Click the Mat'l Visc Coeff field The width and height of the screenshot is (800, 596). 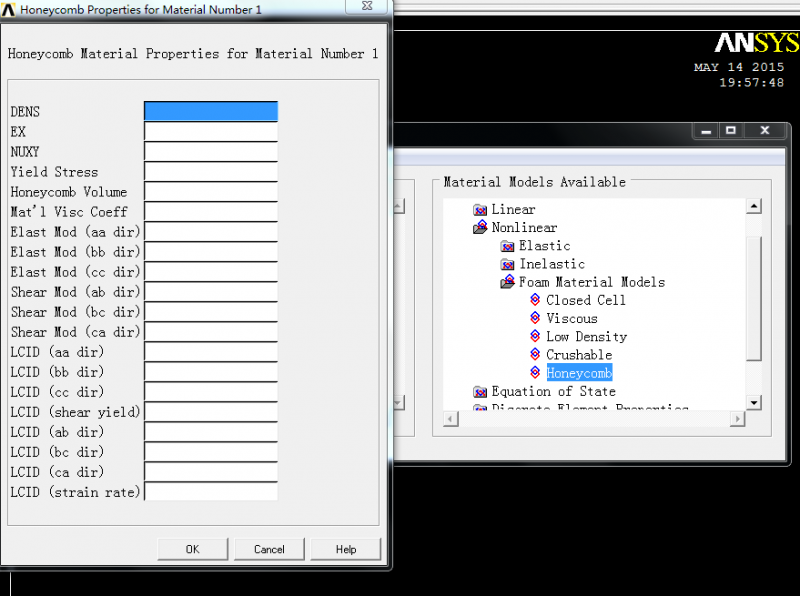point(211,211)
